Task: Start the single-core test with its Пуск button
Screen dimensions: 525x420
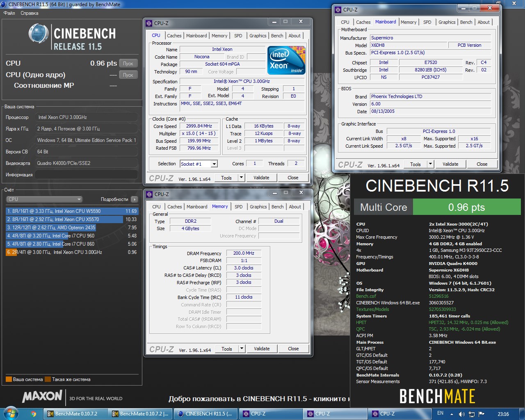Action: (x=128, y=75)
